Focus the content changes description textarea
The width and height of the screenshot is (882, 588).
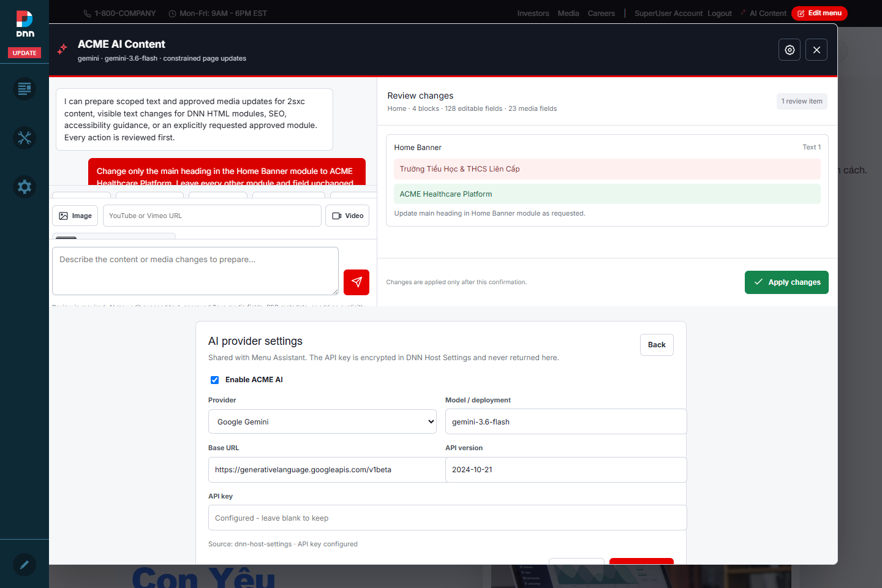coord(195,271)
